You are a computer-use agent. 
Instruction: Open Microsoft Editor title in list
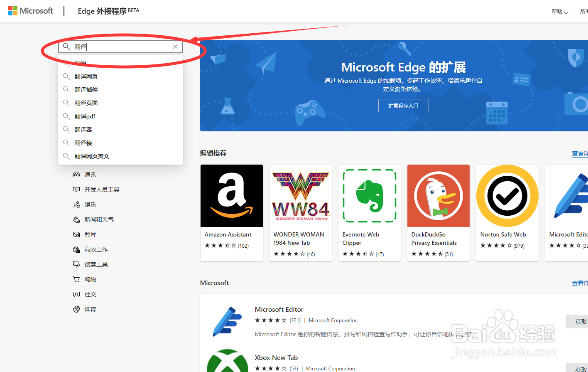pyautogui.click(x=279, y=309)
